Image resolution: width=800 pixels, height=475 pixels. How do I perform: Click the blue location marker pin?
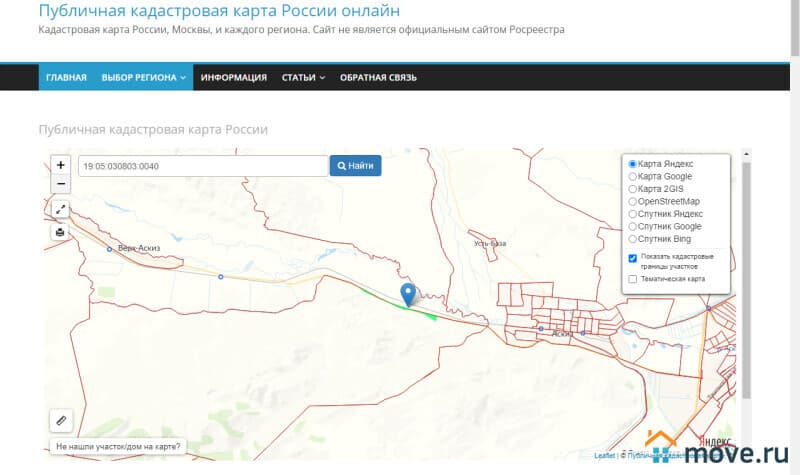coord(408,295)
